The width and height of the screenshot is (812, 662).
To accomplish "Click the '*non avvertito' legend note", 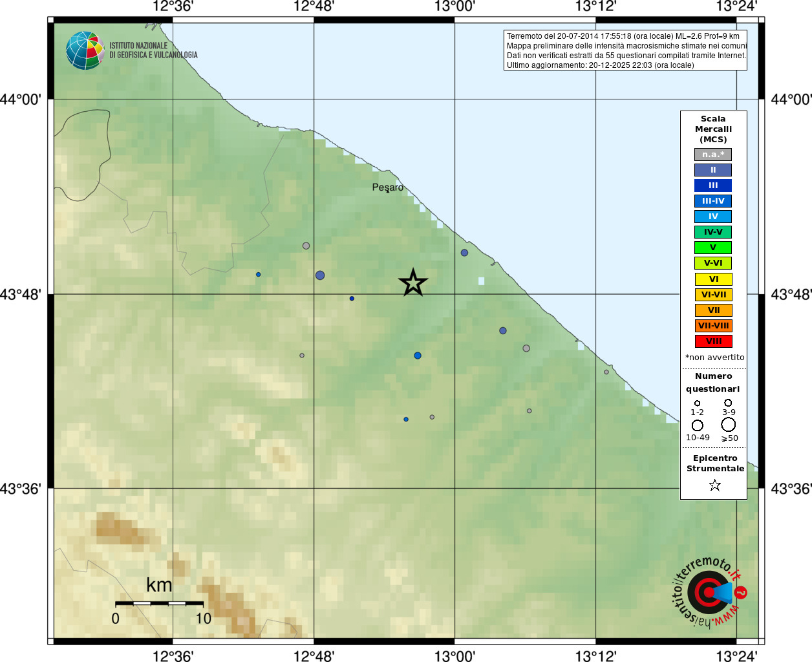I will click(715, 358).
